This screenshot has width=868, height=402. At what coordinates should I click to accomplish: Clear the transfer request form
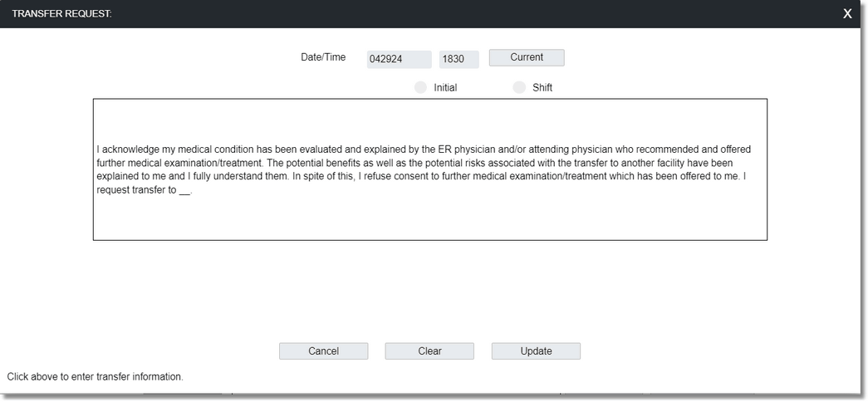[429, 351]
